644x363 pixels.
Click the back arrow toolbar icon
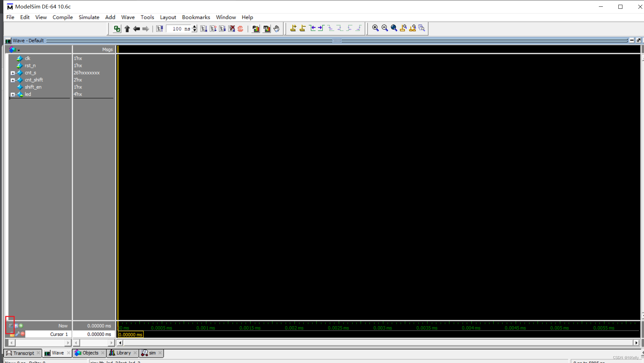136,29
